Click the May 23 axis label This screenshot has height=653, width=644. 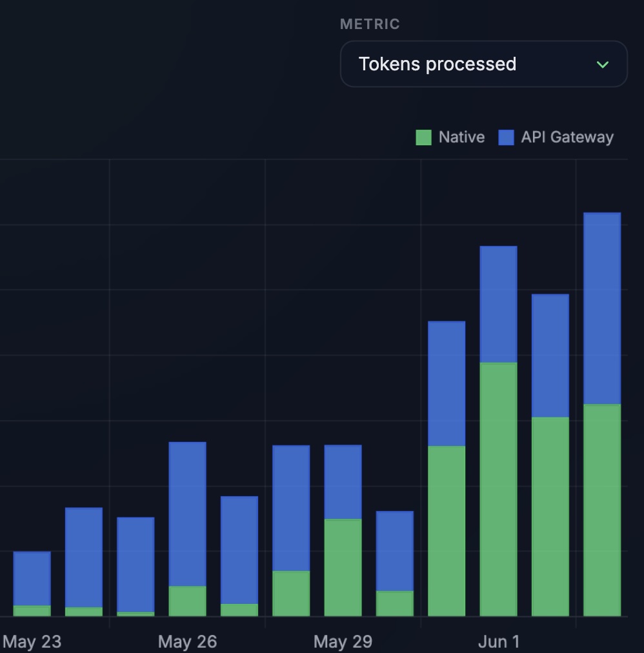32,642
